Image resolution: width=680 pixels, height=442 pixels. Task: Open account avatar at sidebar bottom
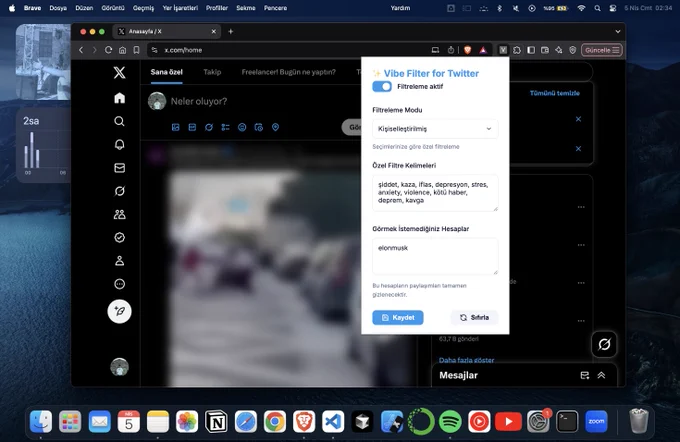[120, 367]
